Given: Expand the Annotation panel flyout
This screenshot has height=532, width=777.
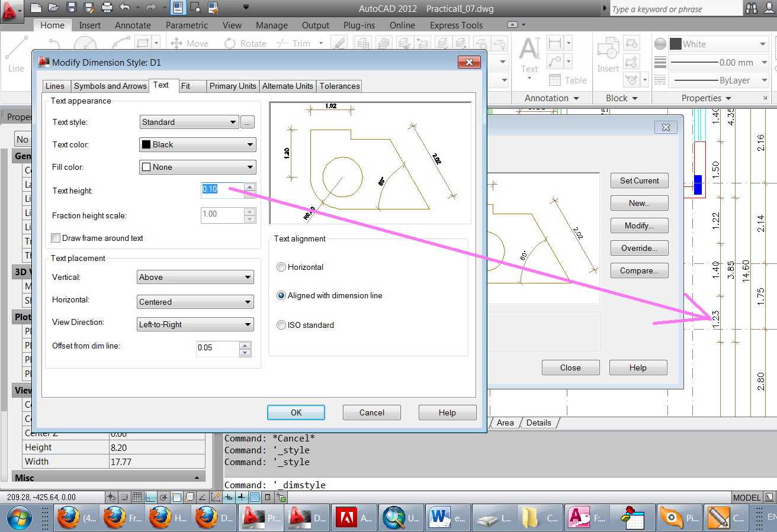Looking at the screenshot, I should tap(551, 98).
